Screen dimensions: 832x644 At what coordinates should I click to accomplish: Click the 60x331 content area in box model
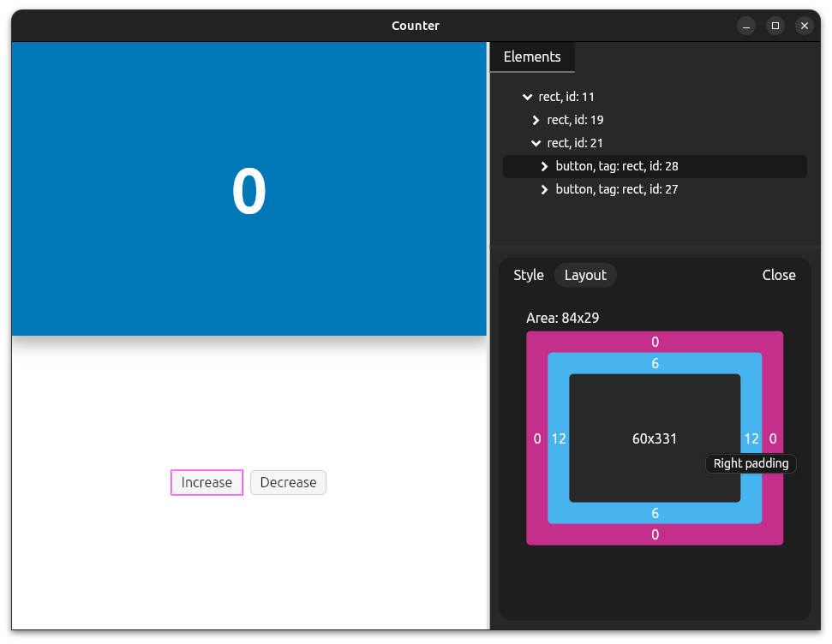pyautogui.click(x=654, y=438)
